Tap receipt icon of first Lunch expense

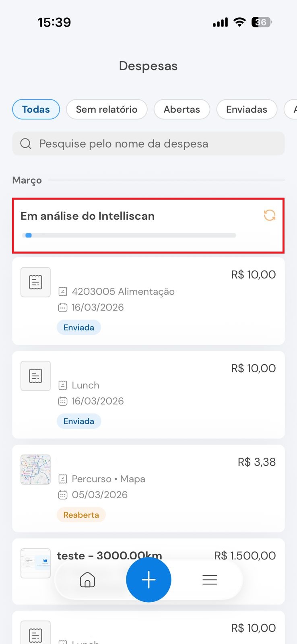[x=35, y=376]
